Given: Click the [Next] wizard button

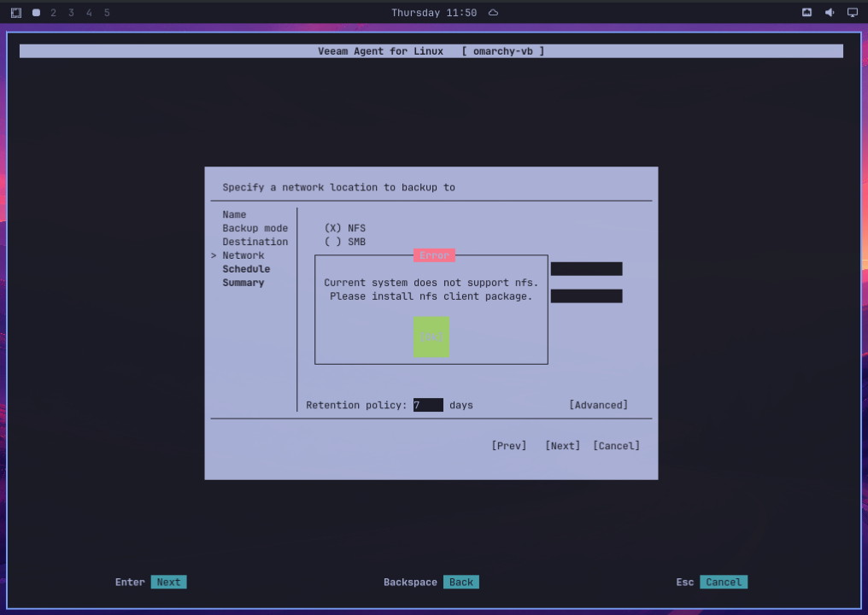Looking at the screenshot, I should 562,446.
